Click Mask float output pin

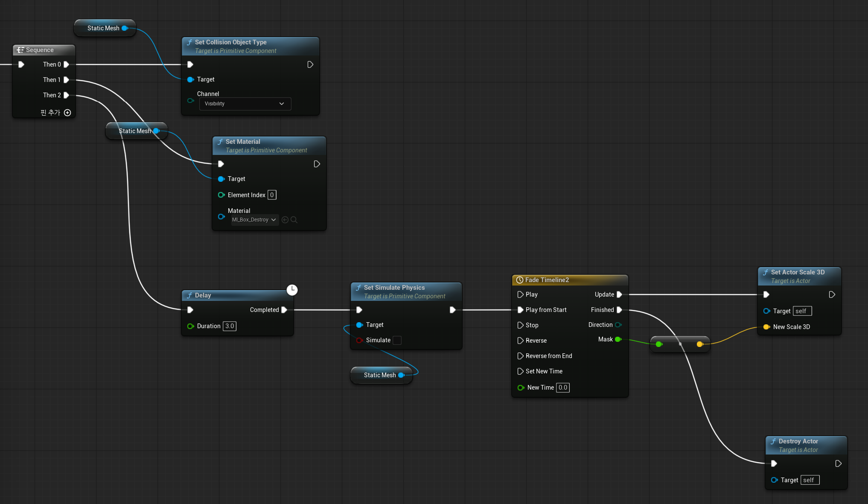point(618,339)
